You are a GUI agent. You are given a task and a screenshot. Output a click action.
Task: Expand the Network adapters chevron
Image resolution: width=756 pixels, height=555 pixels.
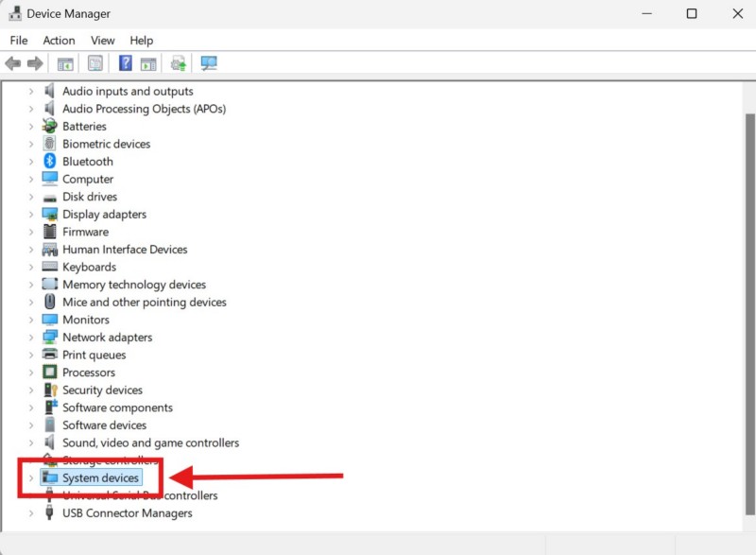30,338
